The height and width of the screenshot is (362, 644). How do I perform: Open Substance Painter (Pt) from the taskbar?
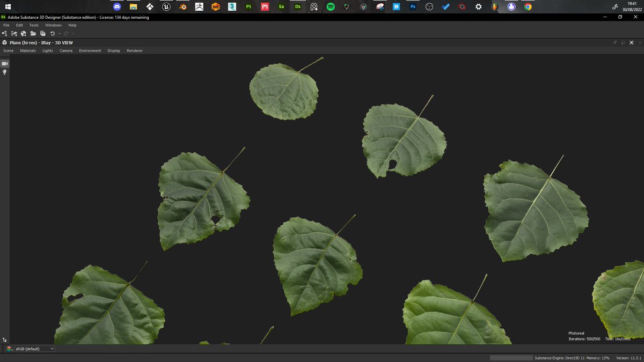[x=248, y=7]
